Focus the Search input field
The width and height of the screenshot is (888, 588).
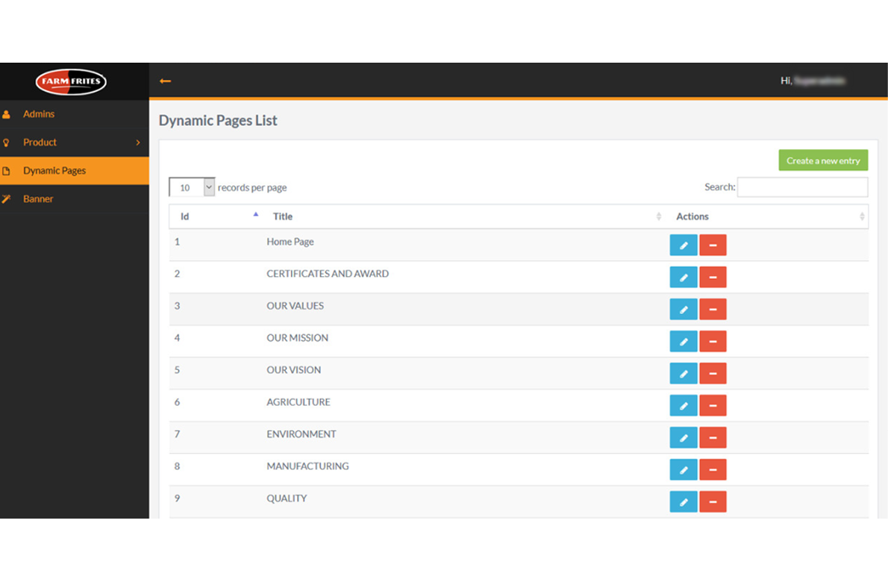[x=802, y=187]
